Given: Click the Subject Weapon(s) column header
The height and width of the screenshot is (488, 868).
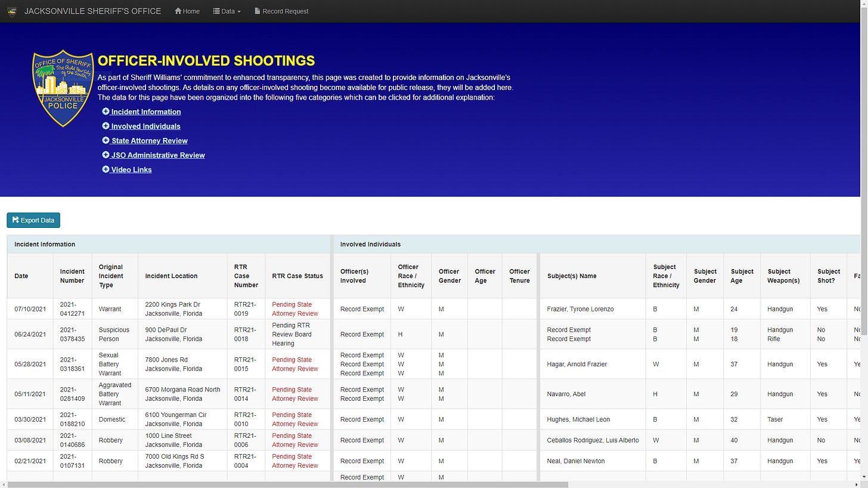Looking at the screenshot, I should click(785, 276).
